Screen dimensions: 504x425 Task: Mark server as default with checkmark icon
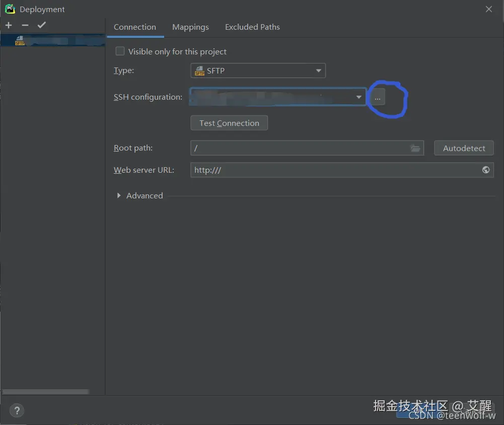click(41, 25)
